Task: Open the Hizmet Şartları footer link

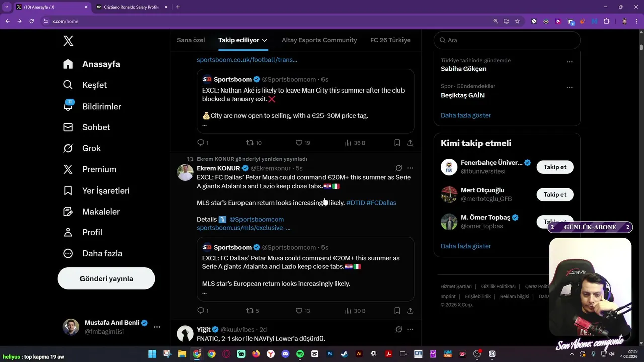Action: [456, 287]
